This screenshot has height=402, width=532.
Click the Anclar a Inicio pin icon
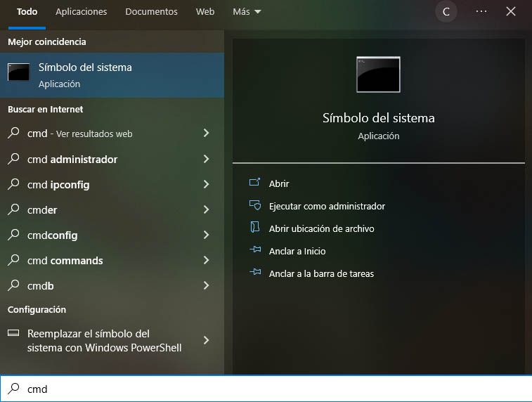(254, 251)
